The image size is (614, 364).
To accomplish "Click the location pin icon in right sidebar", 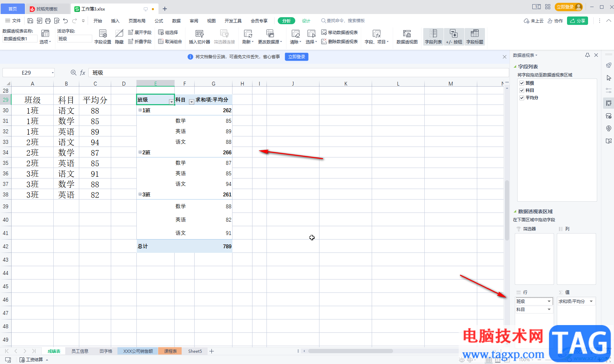I will coord(609,128).
